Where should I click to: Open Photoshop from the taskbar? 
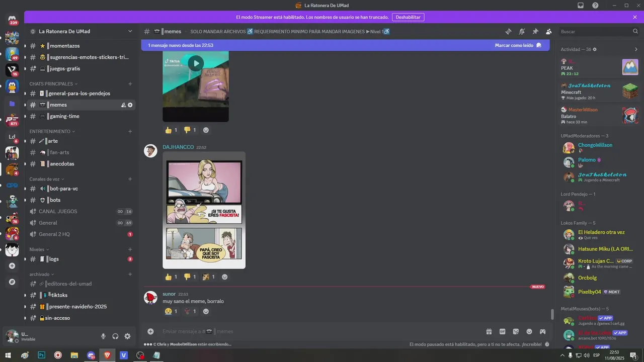coord(42,355)
